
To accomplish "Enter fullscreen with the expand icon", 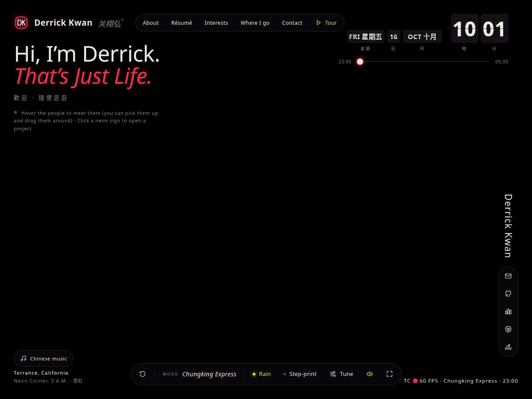I will pos(389,374).
